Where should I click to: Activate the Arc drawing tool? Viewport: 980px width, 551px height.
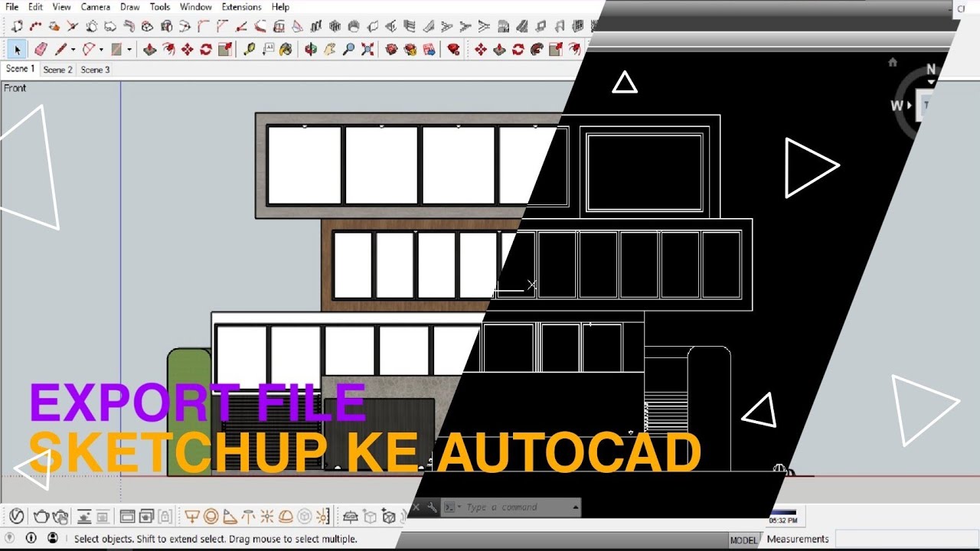pos(90,50)
